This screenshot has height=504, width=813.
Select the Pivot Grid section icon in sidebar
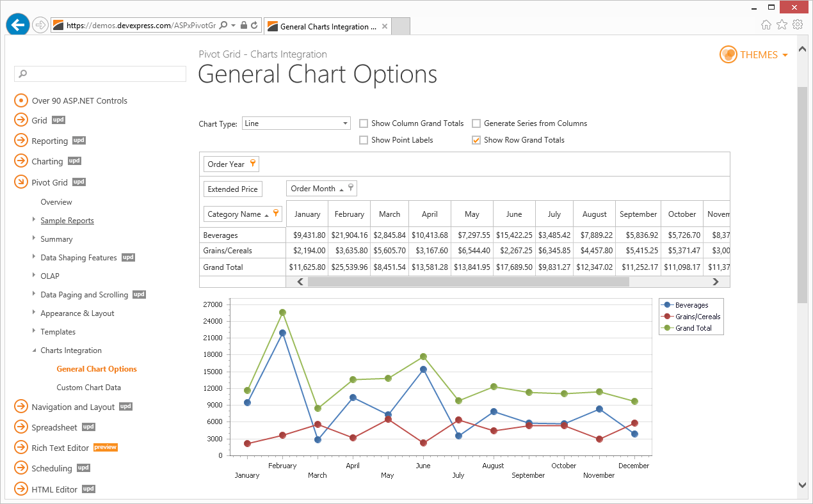coord(20,182)
